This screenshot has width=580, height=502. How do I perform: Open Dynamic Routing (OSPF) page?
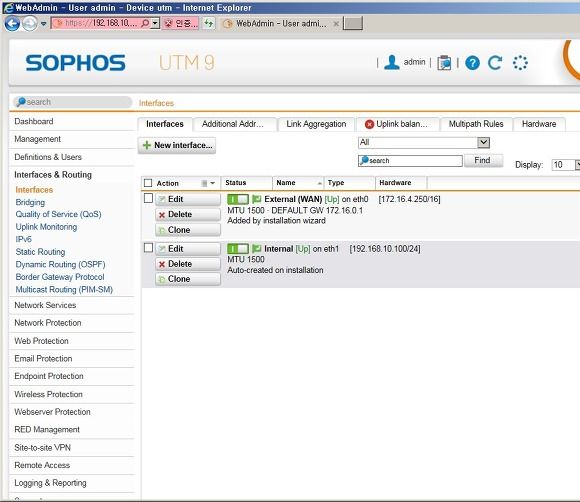click(x=60, y=265)
